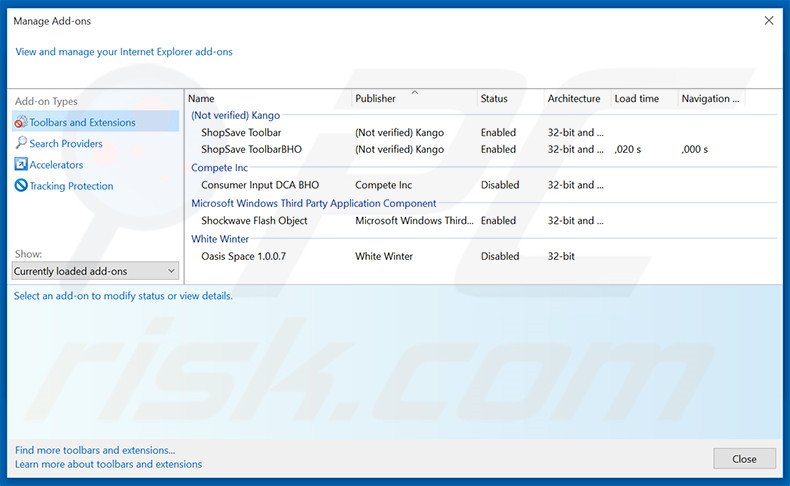Click the sort arrow above Publisher column
This screenshot has height=486, width=790.
click(x=415, y=92)
